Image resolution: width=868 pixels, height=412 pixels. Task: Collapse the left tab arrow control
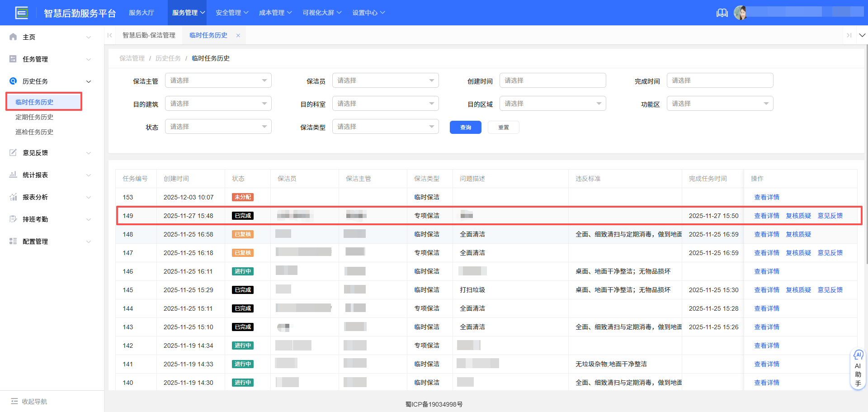point(109,35)
